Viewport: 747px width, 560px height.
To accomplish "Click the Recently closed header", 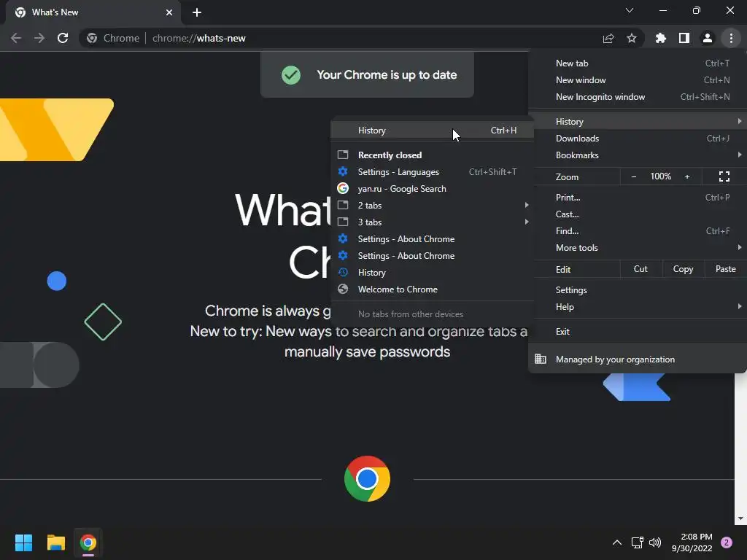I will click(x=390, y=155).
